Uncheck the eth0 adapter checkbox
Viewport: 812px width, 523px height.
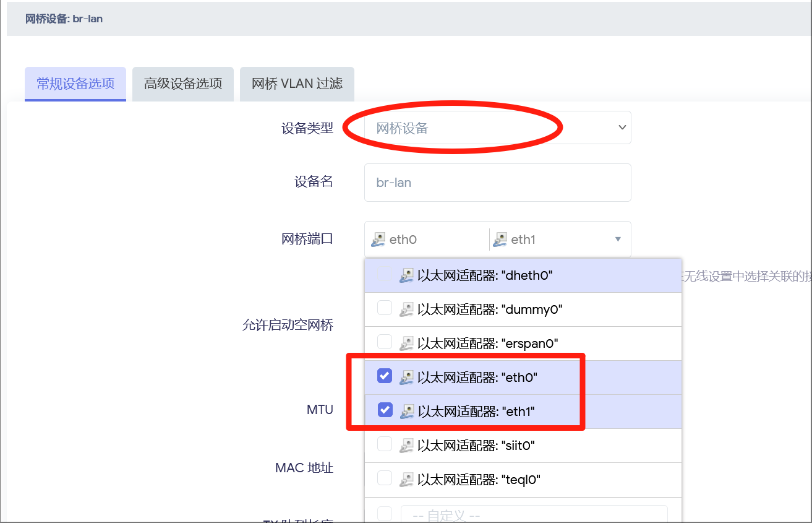[385, 376]
